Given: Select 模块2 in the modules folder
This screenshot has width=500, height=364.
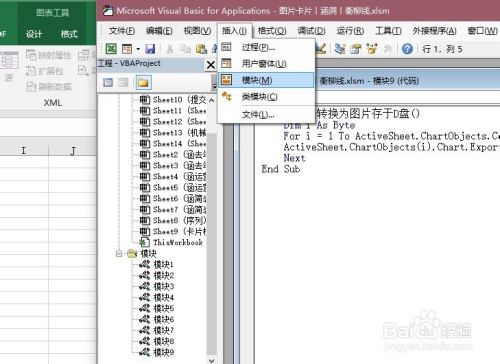Looking at the screenshot, I should click(157, 276).
